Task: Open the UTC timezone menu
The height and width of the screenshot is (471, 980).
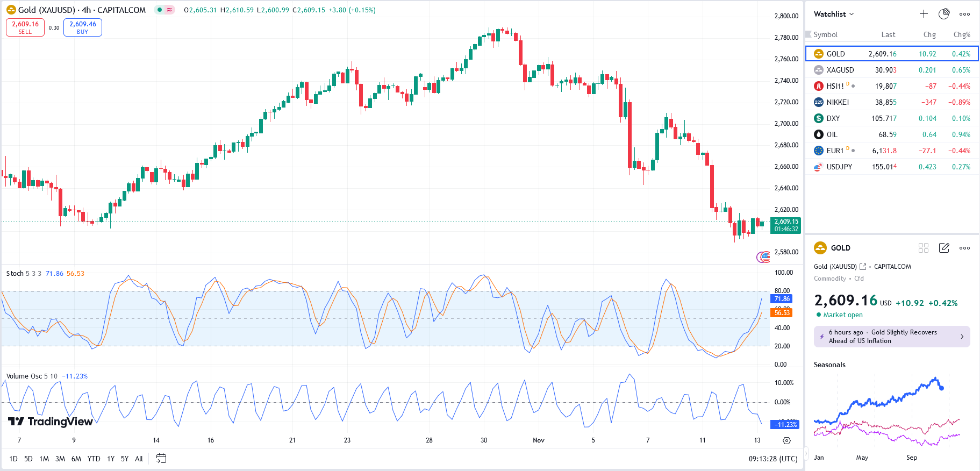Action: tap(773, 459)
